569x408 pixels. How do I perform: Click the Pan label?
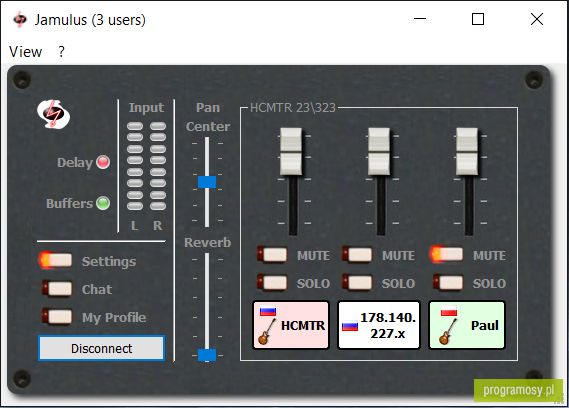click(x=208, y=107)
